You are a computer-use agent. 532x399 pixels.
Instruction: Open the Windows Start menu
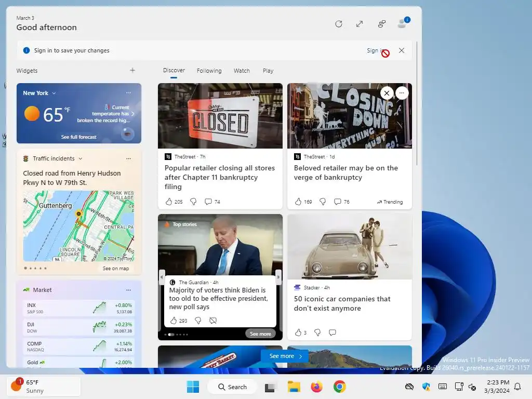click(193, 387)
